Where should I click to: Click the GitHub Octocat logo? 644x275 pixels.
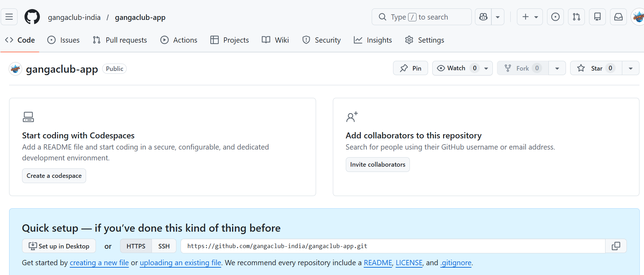tap(32, 17)
